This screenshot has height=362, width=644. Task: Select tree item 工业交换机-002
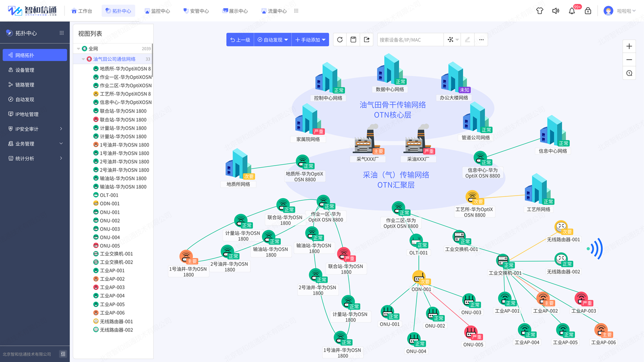(113, 262)
